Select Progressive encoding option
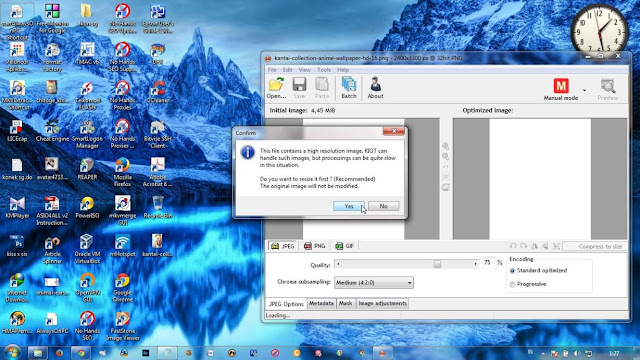This screenshot has height=360, width=640. point(513,284)
